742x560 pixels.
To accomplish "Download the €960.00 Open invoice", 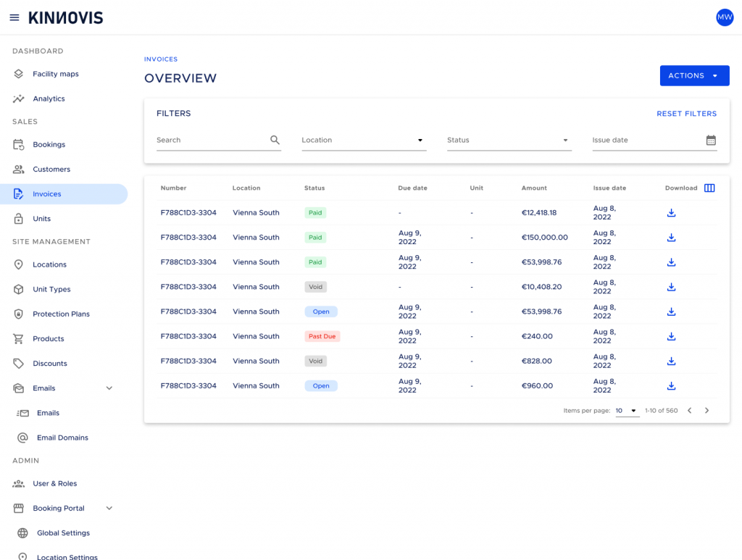I will 671,386.
